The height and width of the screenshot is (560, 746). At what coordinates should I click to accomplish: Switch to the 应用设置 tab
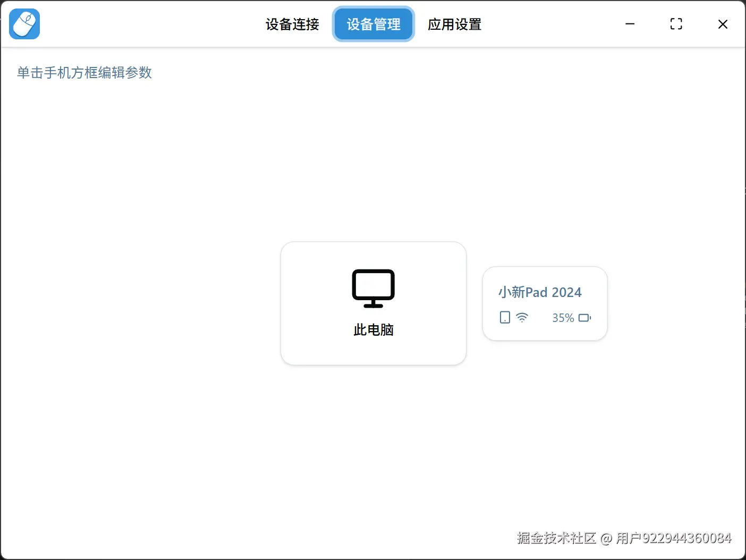point(454,24)
